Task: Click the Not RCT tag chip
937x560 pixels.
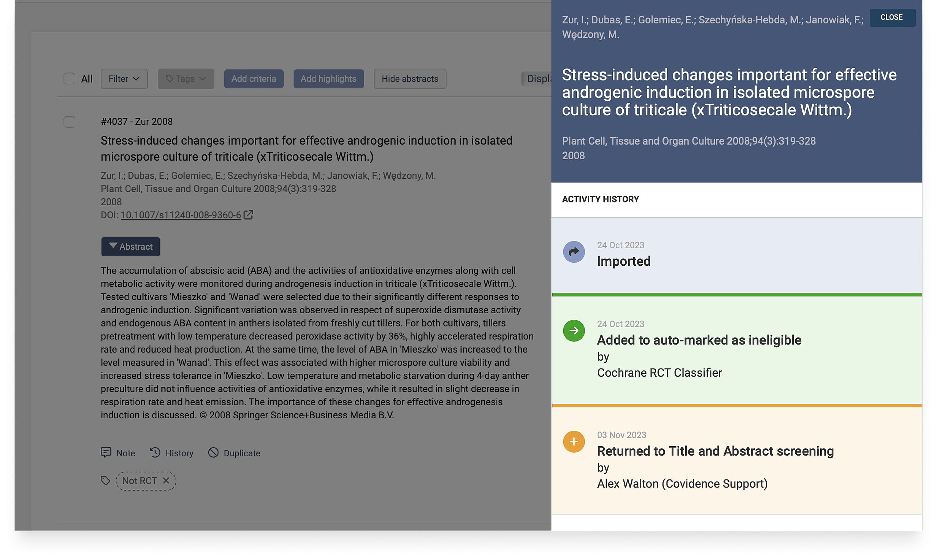Action: coord(139,481)
